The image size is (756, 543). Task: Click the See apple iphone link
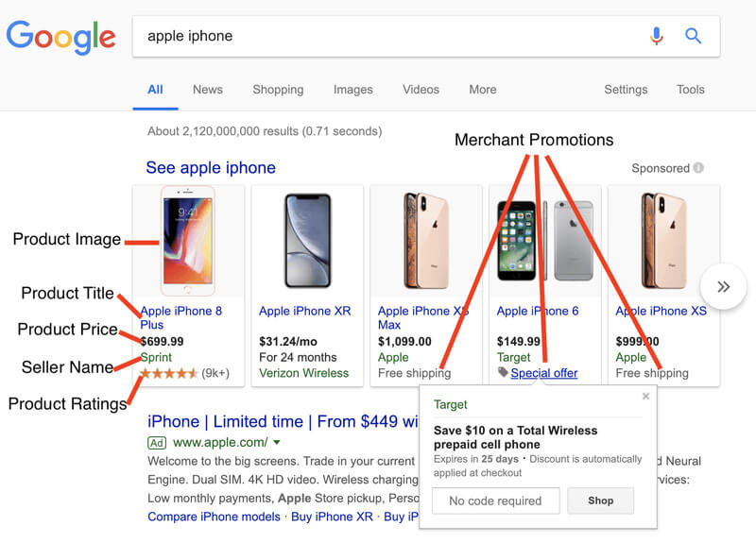pyautogui.click(x=211, y=168)
